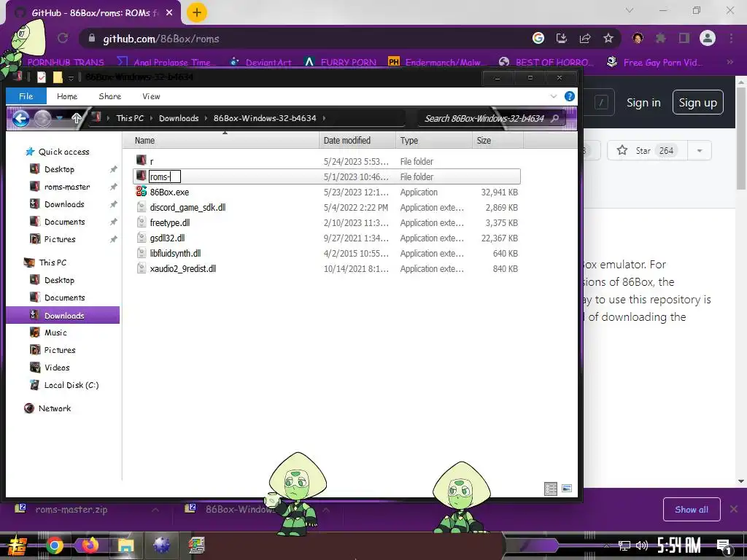This screenshot has width=747, height=560.
Task: Switch to the Share ribbon tab
Action: 109,96
